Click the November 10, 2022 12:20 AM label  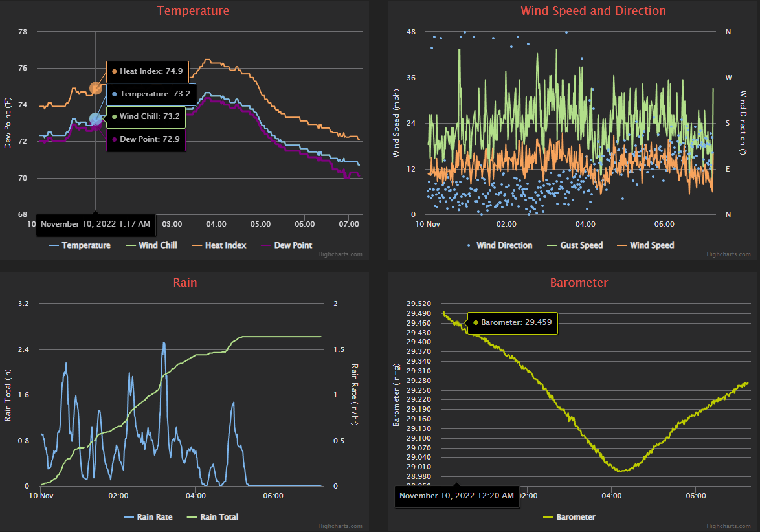[x=456, y=496]
